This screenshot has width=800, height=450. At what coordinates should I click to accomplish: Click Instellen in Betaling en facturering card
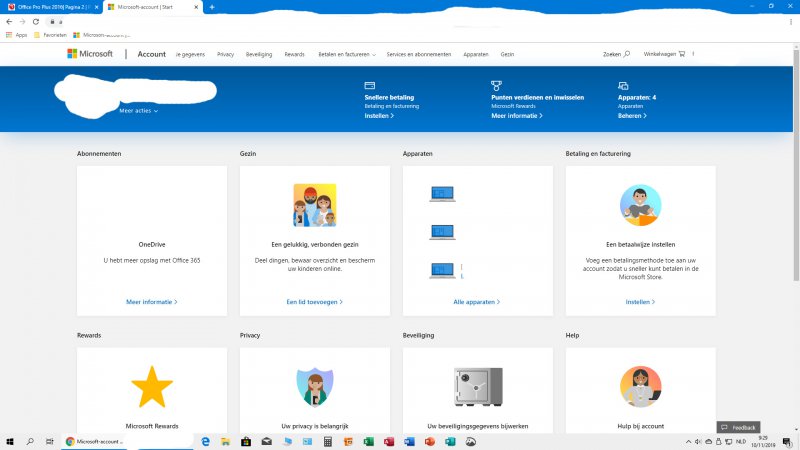point(640,302)
